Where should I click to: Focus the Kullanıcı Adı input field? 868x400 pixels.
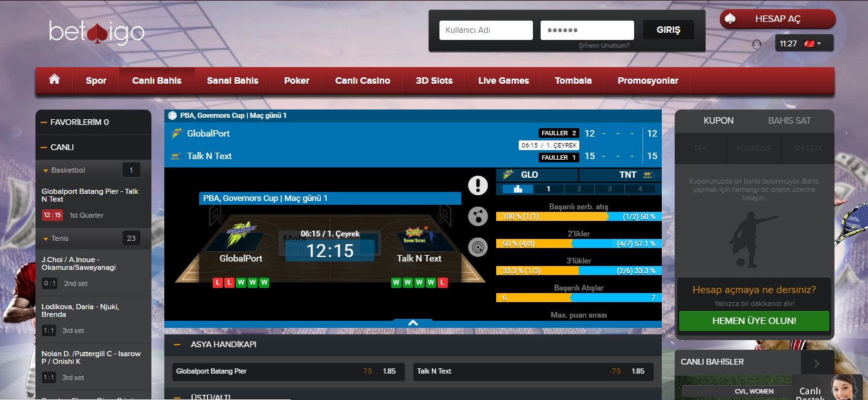click(486, 30)
